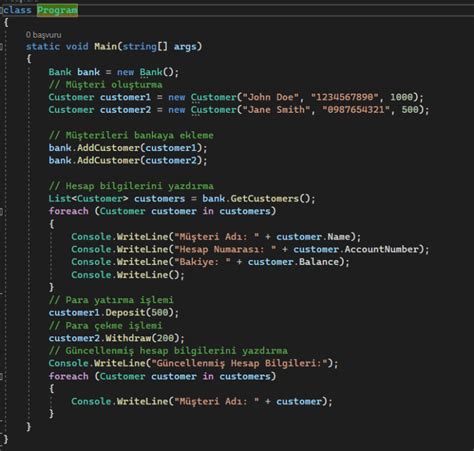Click the comment '// Müşterileri bankaya ekleme'
This screenshot has height=451, width=474.
point(131,135)
